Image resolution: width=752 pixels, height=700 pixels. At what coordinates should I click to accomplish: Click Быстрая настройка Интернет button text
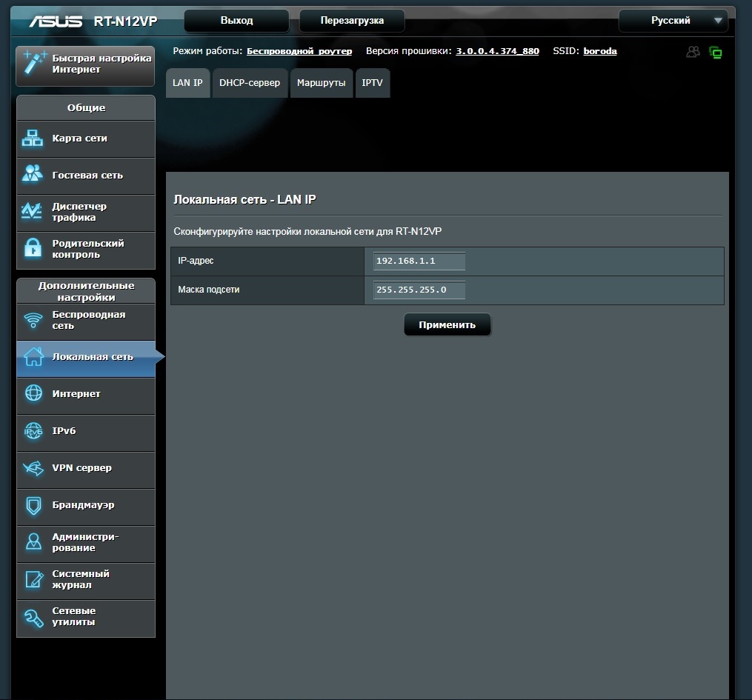(x=102, y=64)
